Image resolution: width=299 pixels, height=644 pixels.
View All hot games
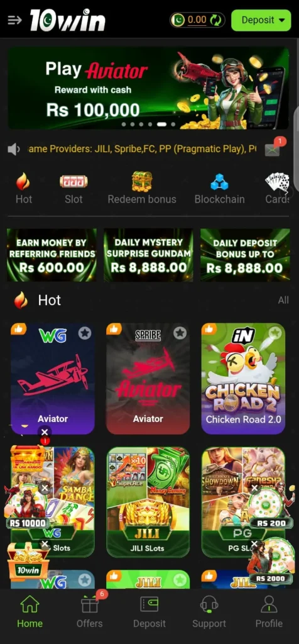[x=283, y=300]
